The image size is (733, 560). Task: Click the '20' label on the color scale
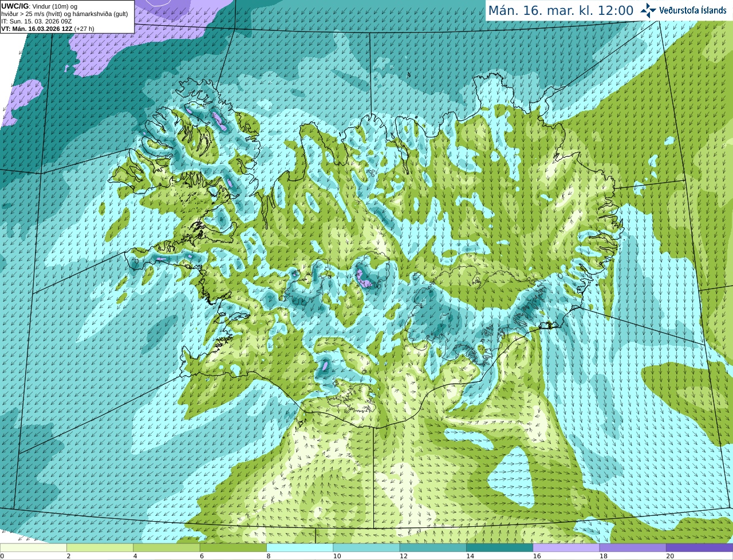[x=669, y=556]
